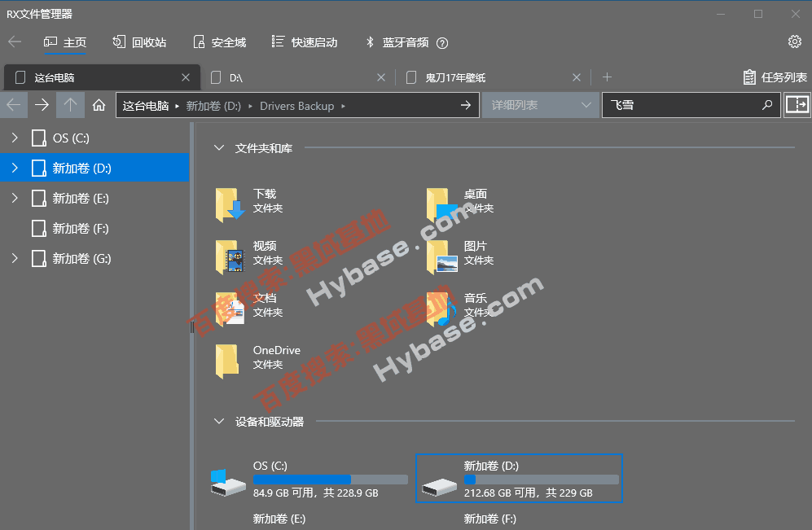Screen dimensions: 812x530
Task: Toggle the dual-pane split view button
Action: pyautogui.click(x=797, y=105)
